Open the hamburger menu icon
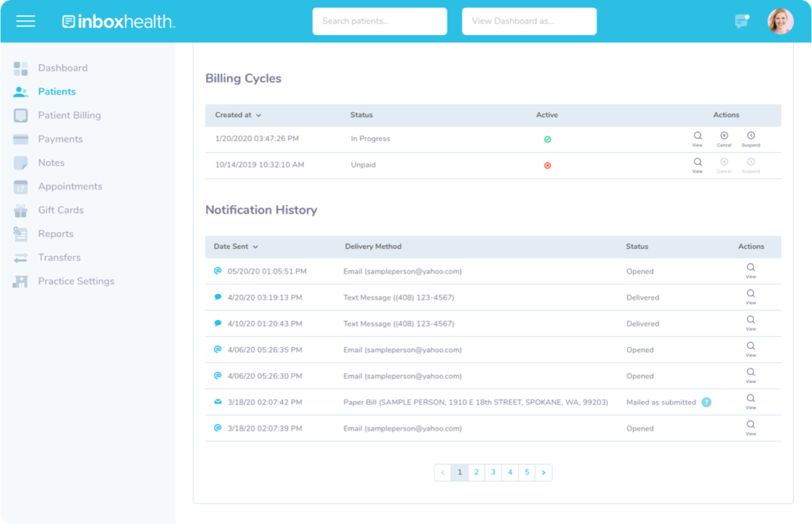The image size is (812, 524). click(x=25, y=21)
